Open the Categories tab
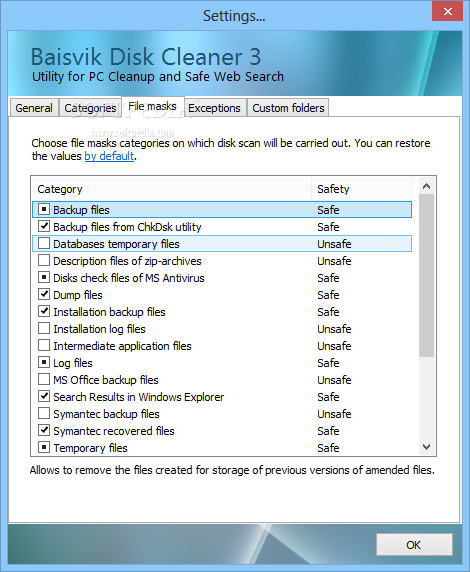This screenshot has width=470, height=572. pos(90,108)
